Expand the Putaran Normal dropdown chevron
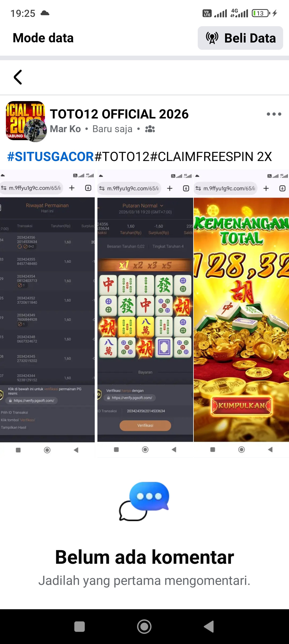The width and height of the screenshot is (289, 644). point(162,206)
